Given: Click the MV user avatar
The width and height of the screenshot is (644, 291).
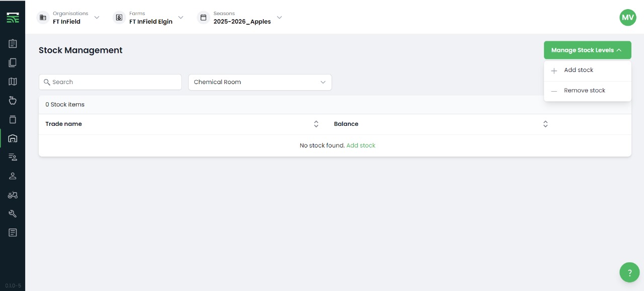Looking at the screenshot, I should pyautogui.click(x=628, y=17).
